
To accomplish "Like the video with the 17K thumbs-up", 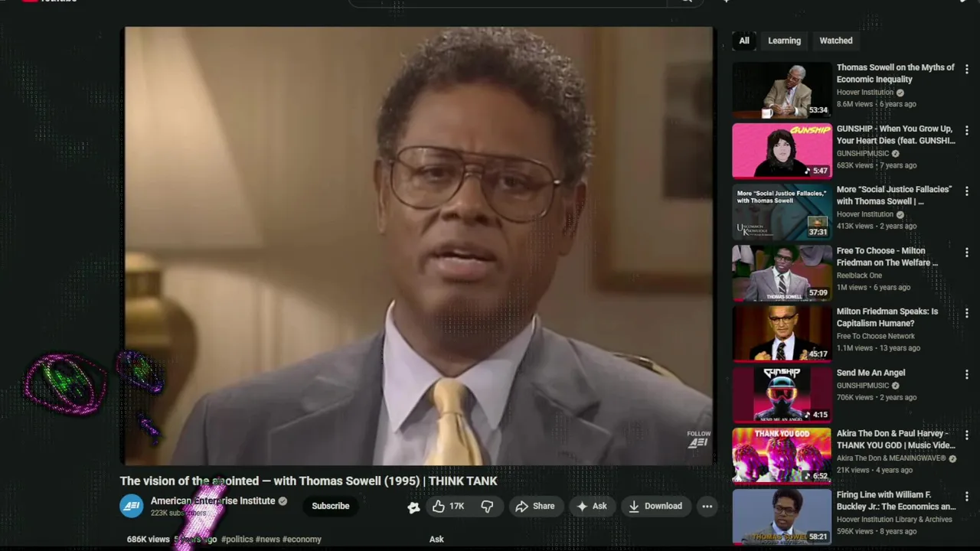I will coord(448,506).
